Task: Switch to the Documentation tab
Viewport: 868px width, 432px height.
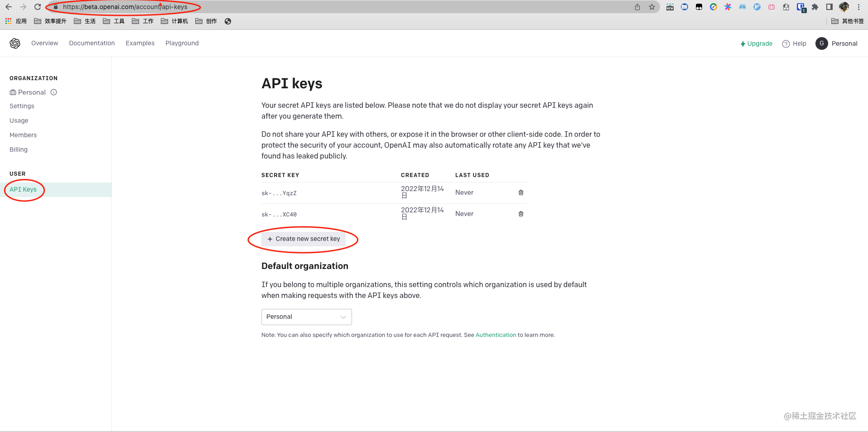Action: pos(92,43)
